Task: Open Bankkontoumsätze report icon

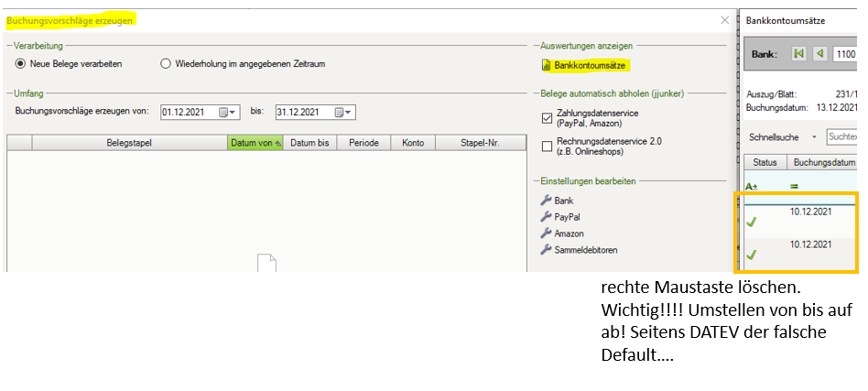Action: pyautogui.click(x=547, y=66)
